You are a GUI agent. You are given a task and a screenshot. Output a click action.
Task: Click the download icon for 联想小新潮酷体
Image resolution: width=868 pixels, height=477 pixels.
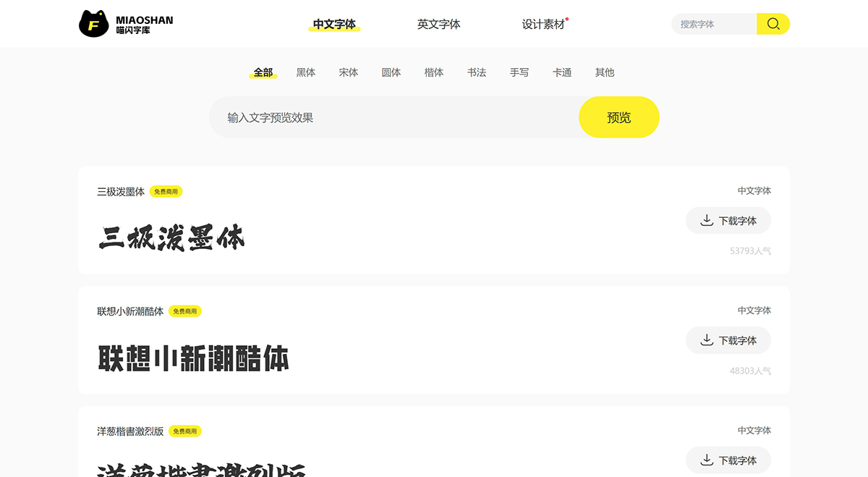click(x=707, y=340)
